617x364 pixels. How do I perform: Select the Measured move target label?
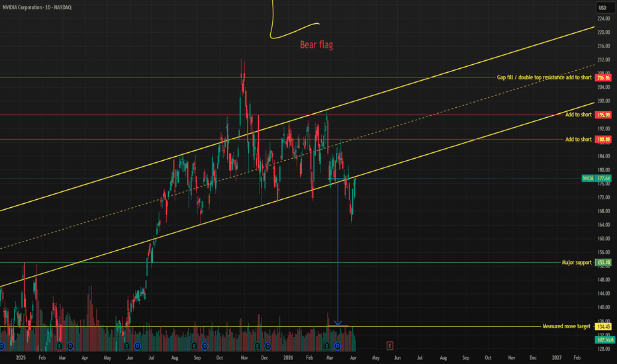567,326
